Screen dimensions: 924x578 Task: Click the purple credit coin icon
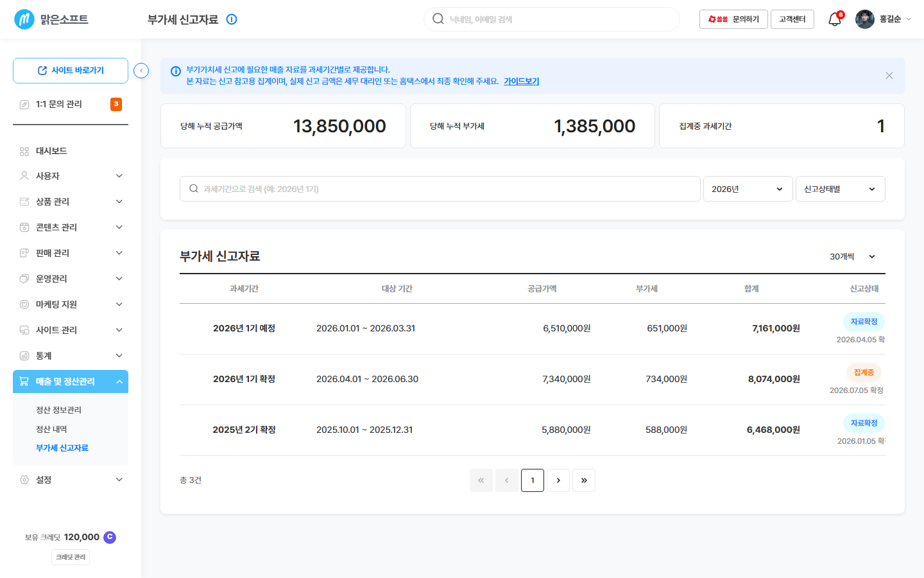110,537
